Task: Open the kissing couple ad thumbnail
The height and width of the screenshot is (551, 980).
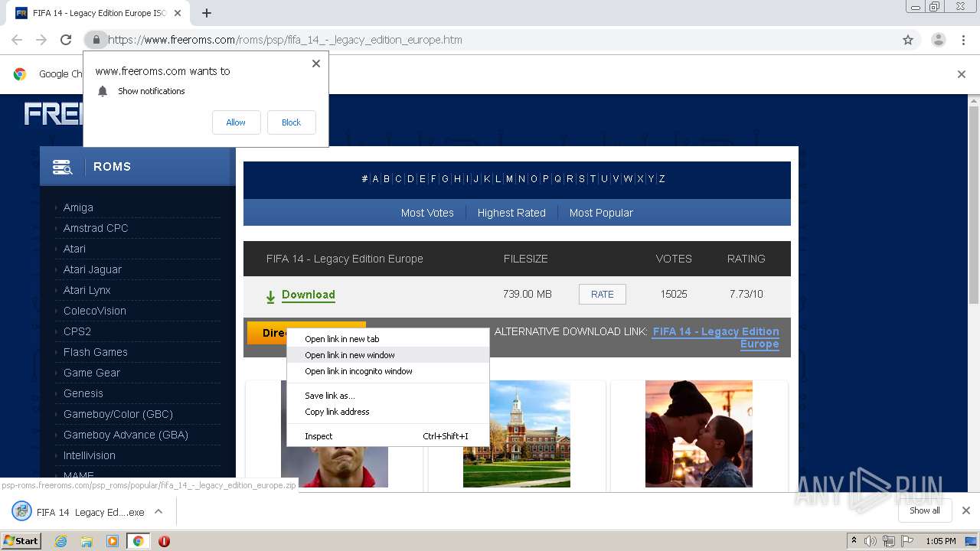Action: point(699,434)
